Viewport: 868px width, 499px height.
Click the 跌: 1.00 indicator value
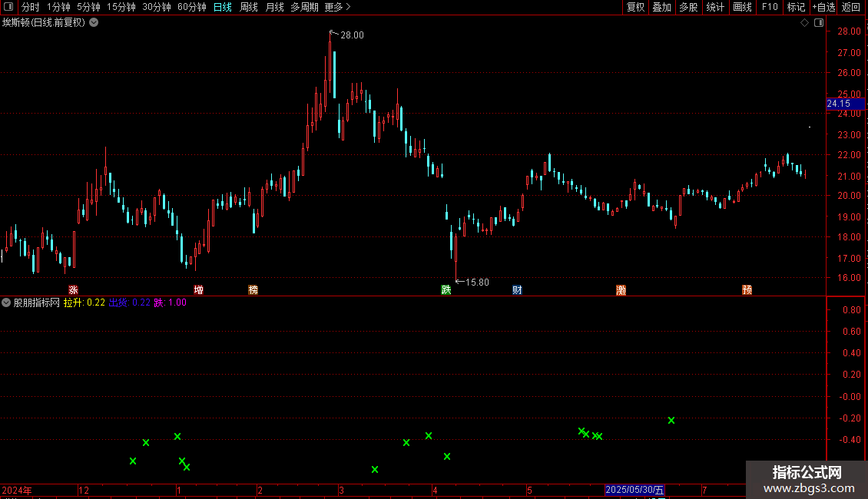[170, 302]
